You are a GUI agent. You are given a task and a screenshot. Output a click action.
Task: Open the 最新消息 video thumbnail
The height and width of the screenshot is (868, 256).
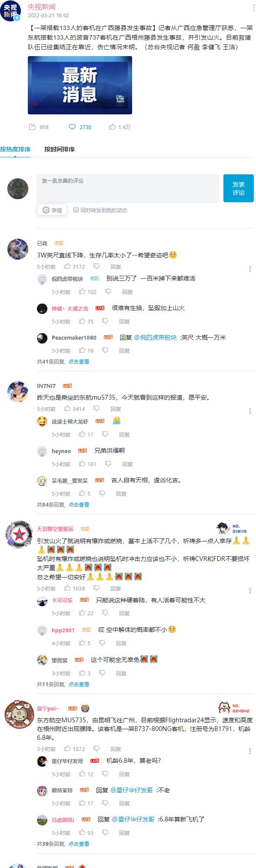tap(80, 85)
